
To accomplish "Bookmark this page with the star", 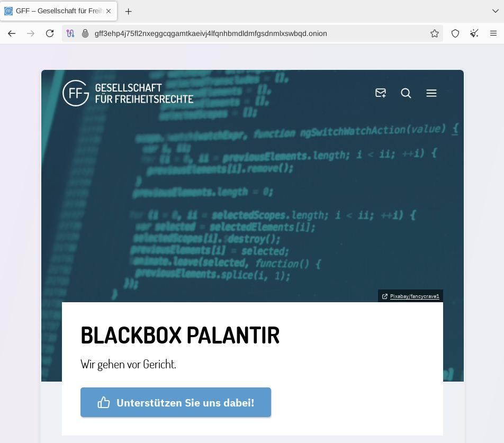I will (x=435, y=33).
